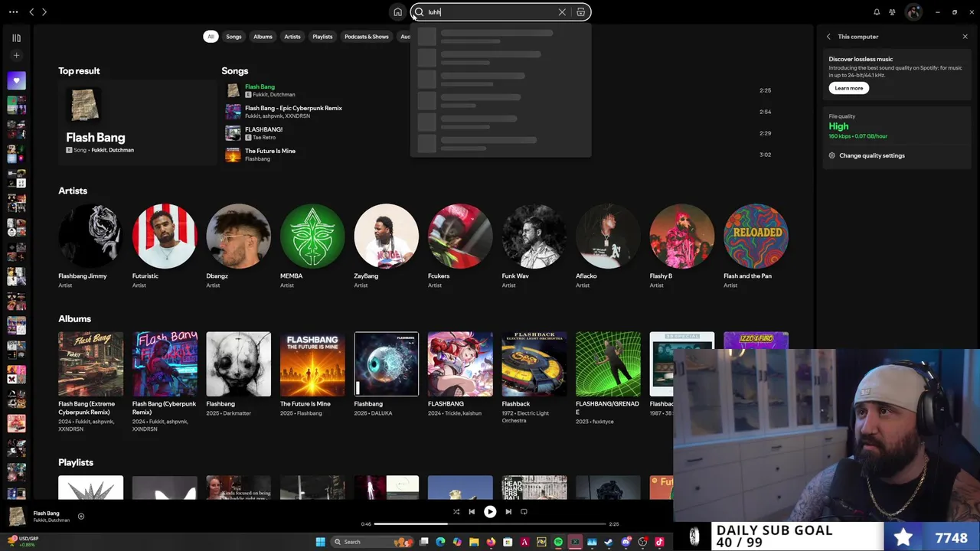Clear the search field with the X
The image size is (980, 551).
pyautogui.click(x=562, y=12)
